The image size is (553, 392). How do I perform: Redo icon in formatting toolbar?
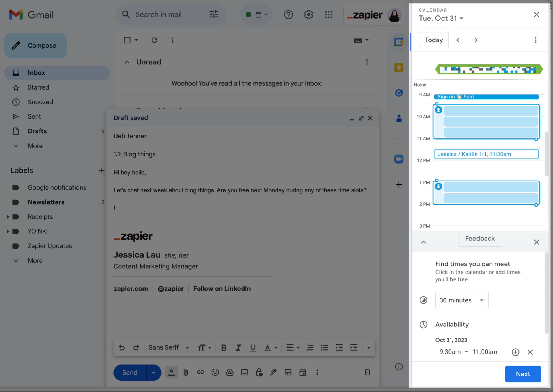pyautogui.click(x=136, y=348)
